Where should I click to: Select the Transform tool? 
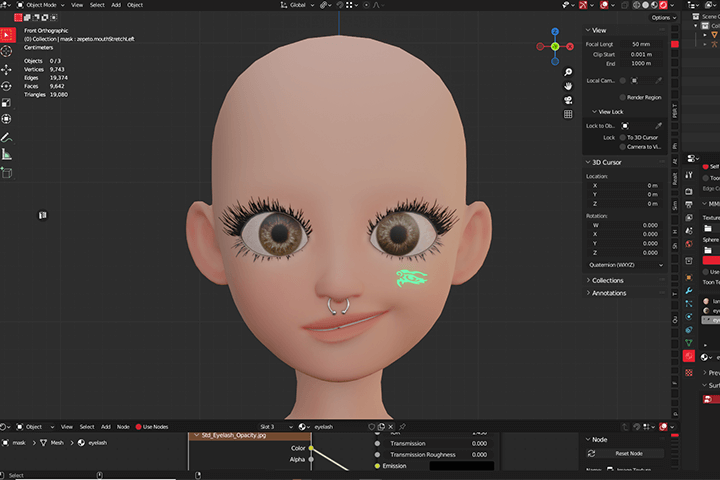[x=6, y=119]
